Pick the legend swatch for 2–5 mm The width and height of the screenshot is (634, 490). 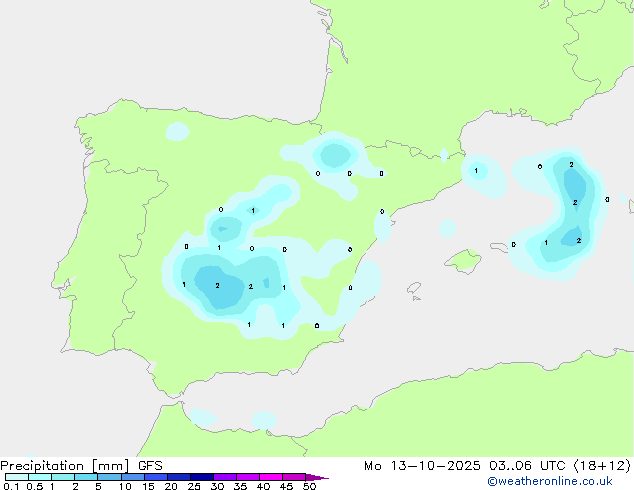click(x=86, y=477)
